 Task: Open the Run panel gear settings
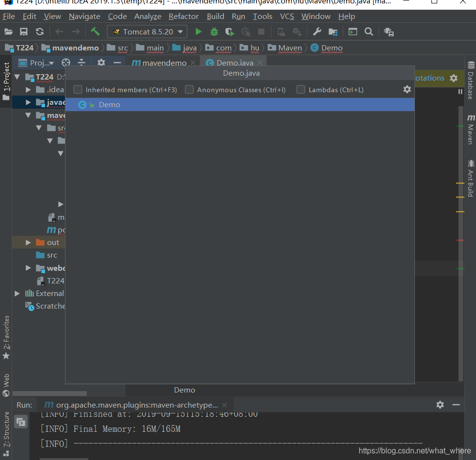click(440, 405)
